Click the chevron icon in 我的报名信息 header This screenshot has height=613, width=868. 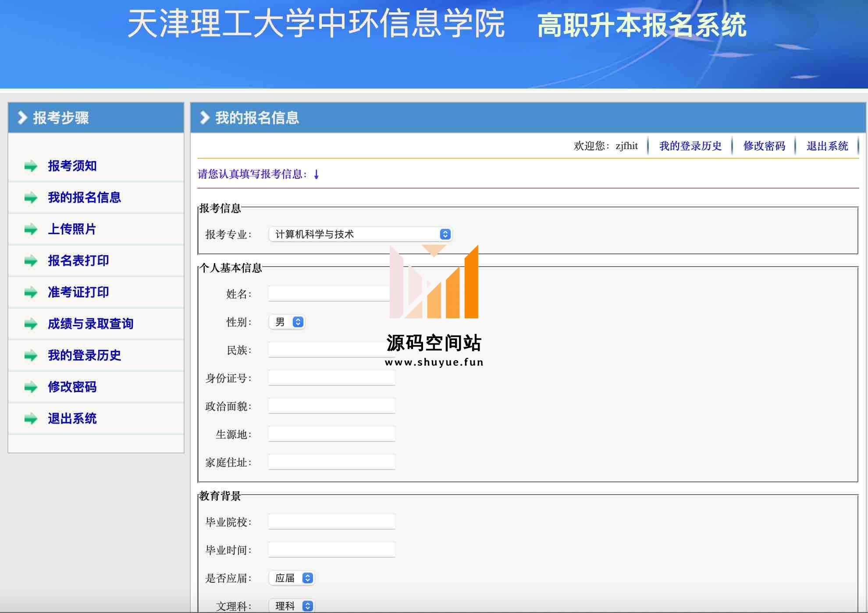click(x=204, y=118)
